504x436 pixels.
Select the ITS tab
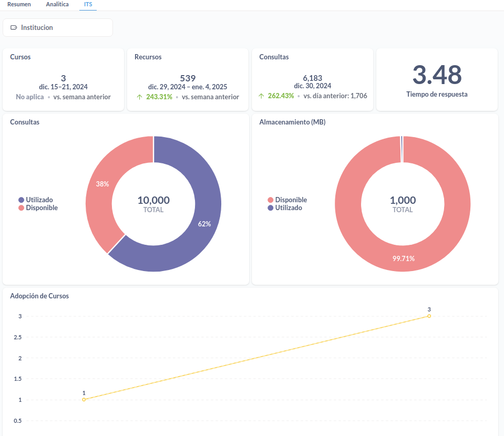pyautogui.click(x=88, y=4)
